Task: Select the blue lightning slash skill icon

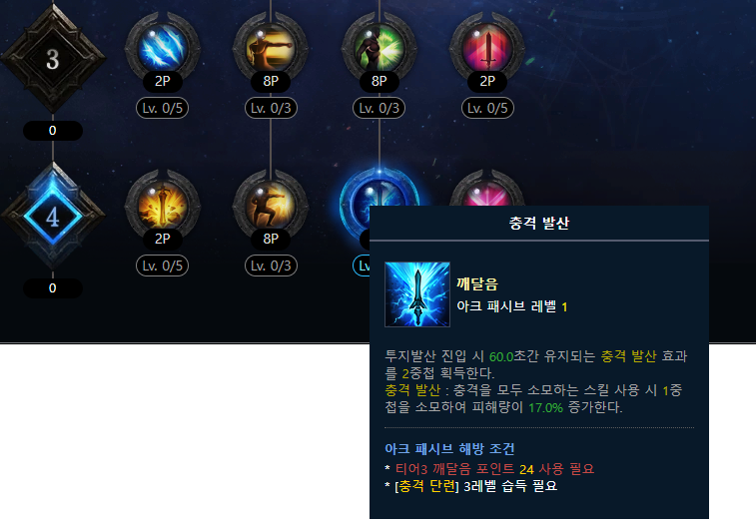Action: click(x=163, y=48)
